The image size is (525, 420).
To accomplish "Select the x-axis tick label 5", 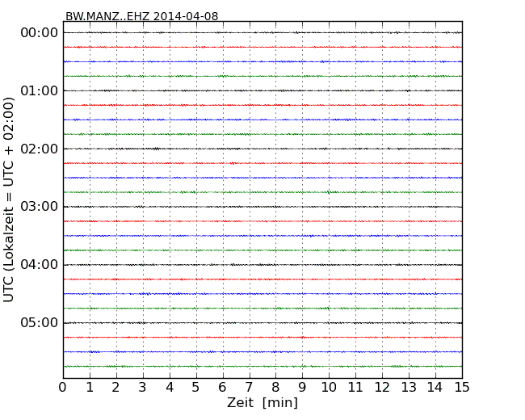I will 196,387.
